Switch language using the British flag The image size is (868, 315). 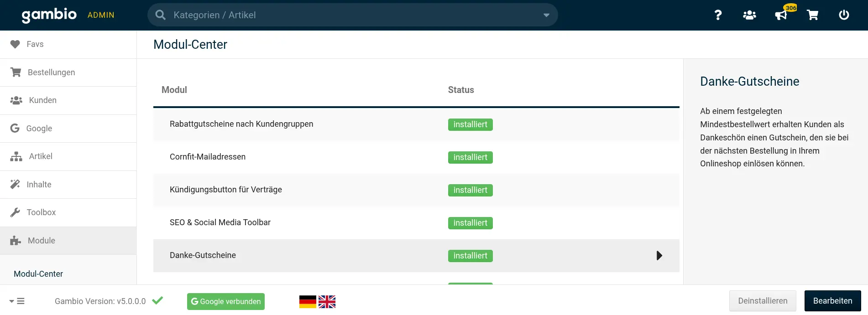[327, 302]
